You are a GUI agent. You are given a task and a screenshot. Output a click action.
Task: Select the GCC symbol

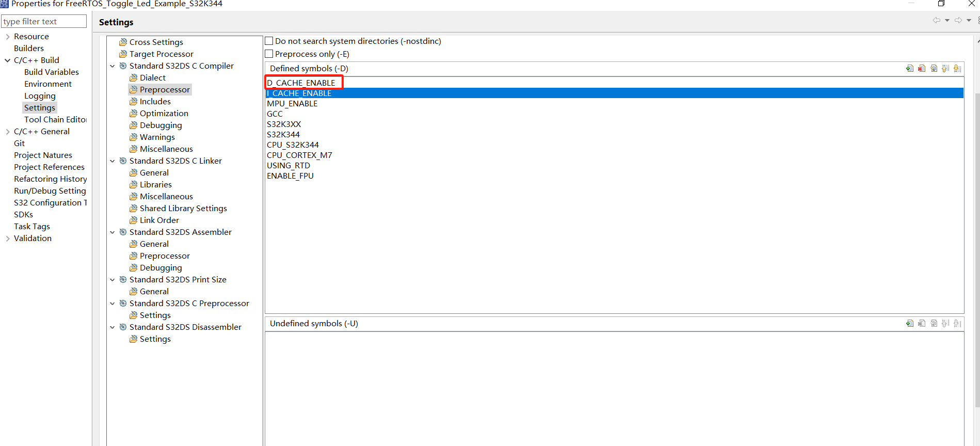pos(275,114)
